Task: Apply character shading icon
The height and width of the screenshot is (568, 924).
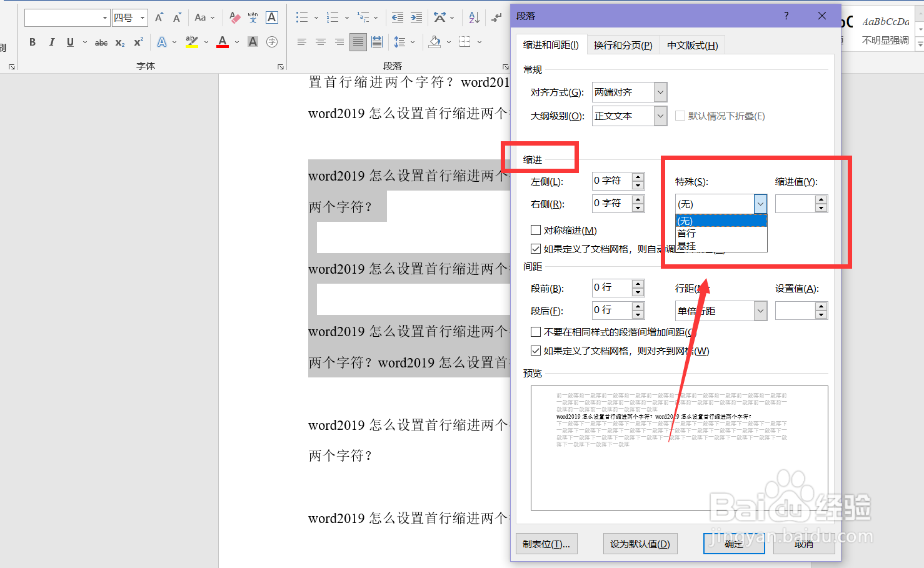Action: click(x=253, y=42)
